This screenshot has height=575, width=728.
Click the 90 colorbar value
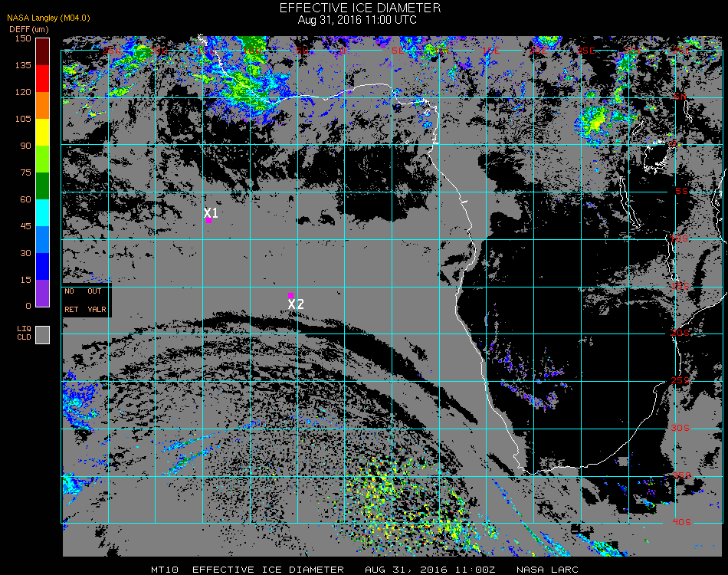click(25, 146)
